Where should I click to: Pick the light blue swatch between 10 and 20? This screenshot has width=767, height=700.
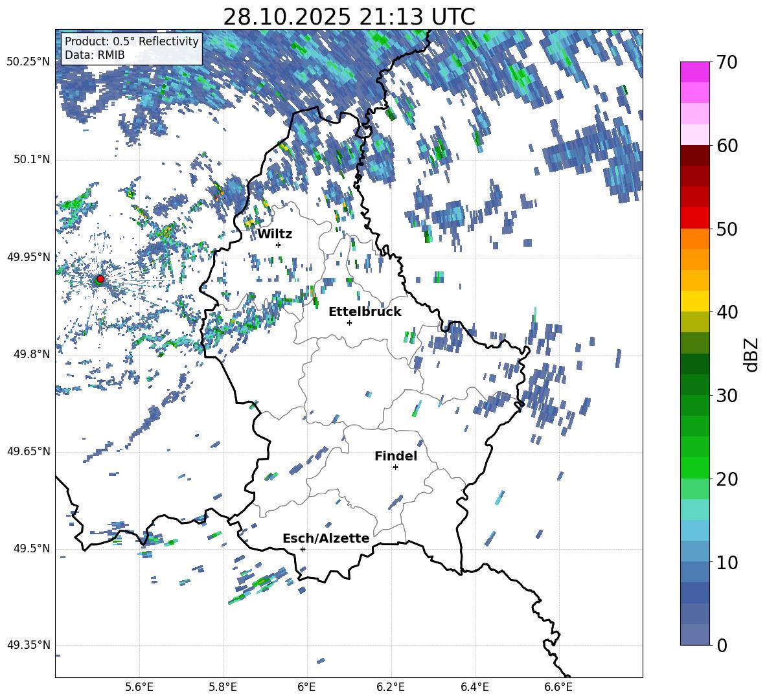point(694,530)
